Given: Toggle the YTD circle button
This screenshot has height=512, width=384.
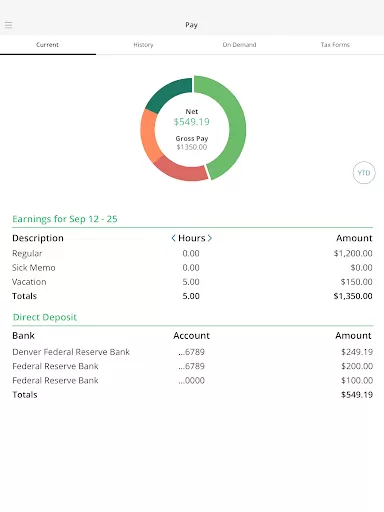Looking at the screenshot, I should (x=364, y=173).
